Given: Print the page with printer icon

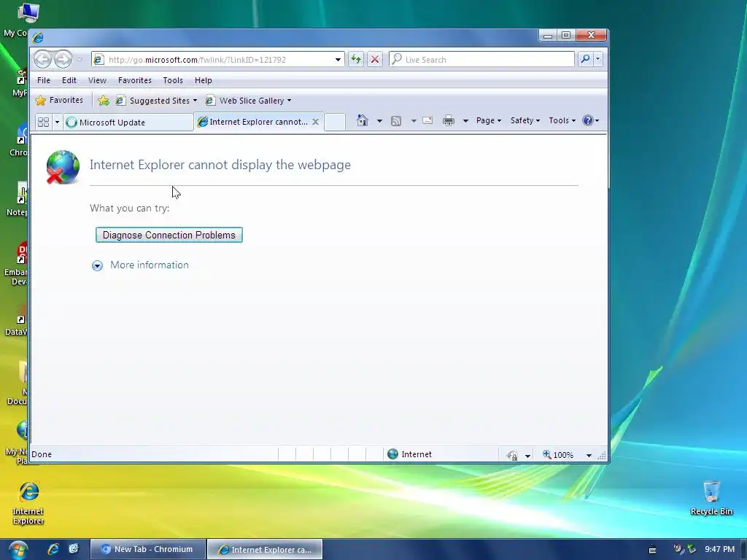Looking at the screenshot, I should click(449, 121).
